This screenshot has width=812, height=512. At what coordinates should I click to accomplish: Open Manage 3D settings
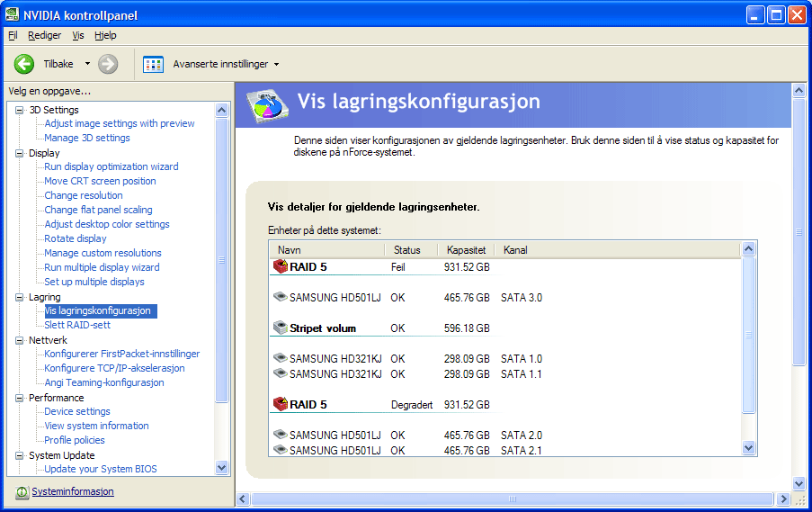tap(87, 138)
